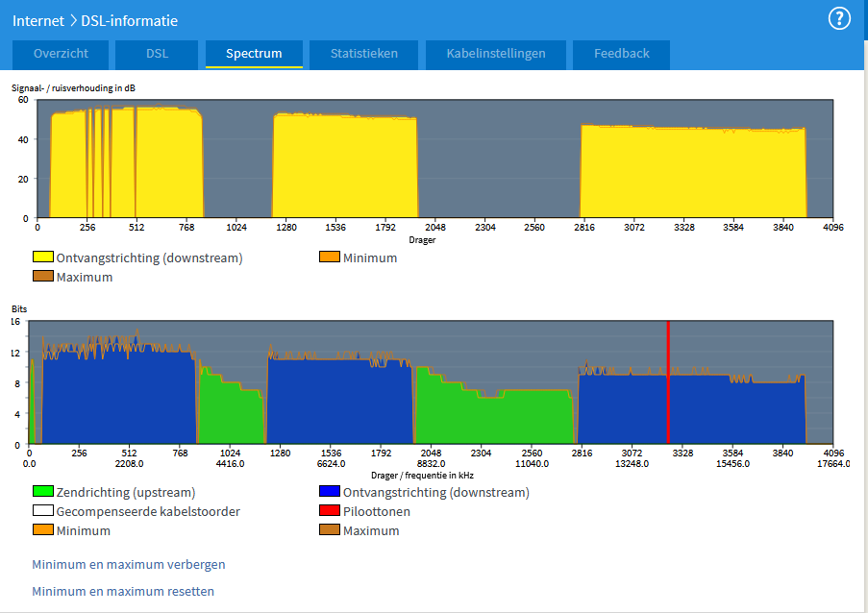Click the orange Minimum swatch in bits legend
The width and height of the screenshot is (868, 613).
43,530
